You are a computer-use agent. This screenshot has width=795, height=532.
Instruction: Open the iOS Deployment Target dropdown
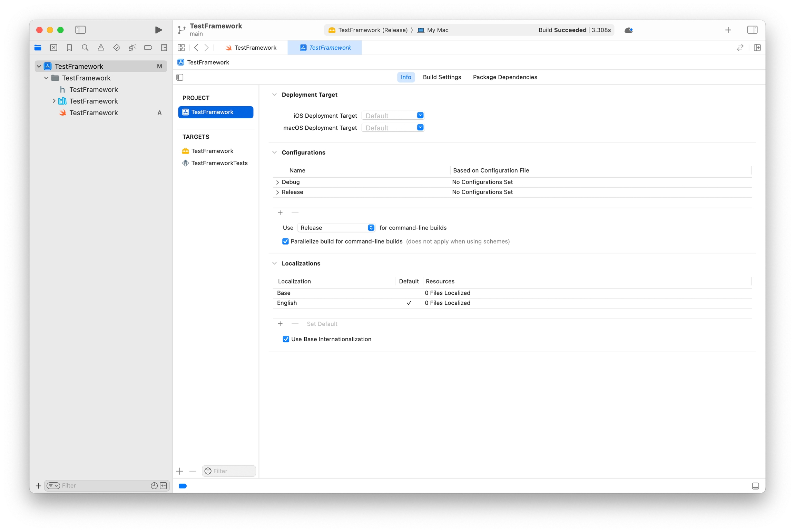tap(420, 116)
